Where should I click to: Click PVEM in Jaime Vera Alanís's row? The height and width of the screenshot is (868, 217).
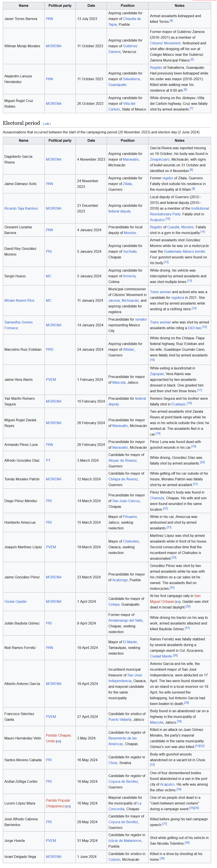pyautogui.click(x=51, y=380)
